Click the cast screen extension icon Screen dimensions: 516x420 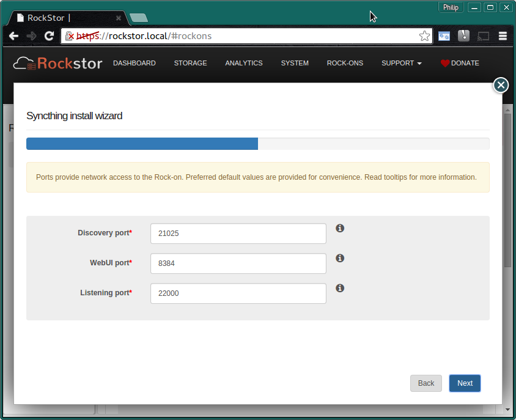tap(483, 36)
